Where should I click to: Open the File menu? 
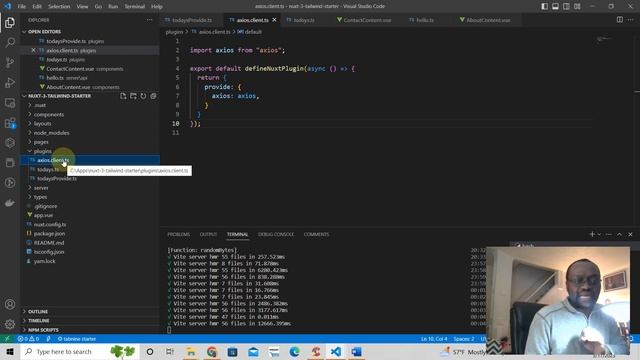22,6
